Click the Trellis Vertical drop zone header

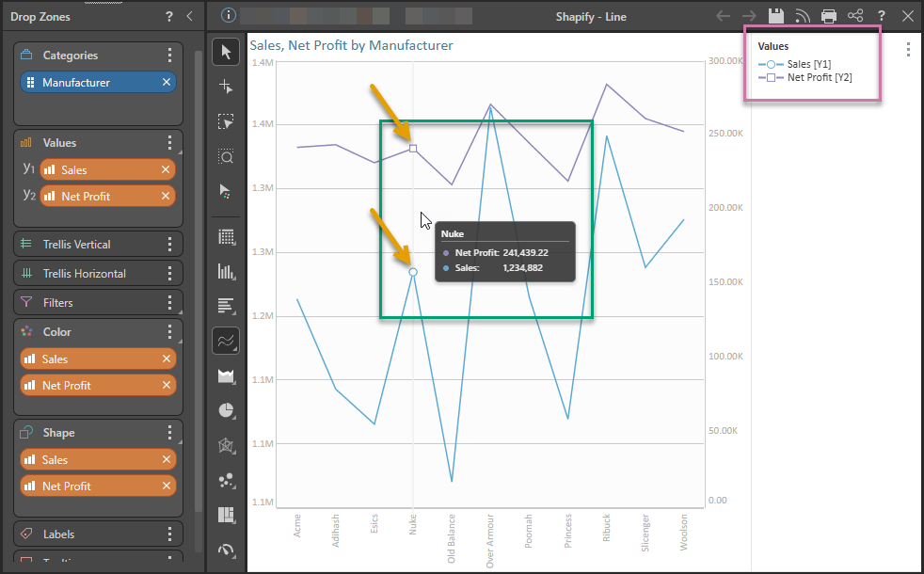click(98, 244)
